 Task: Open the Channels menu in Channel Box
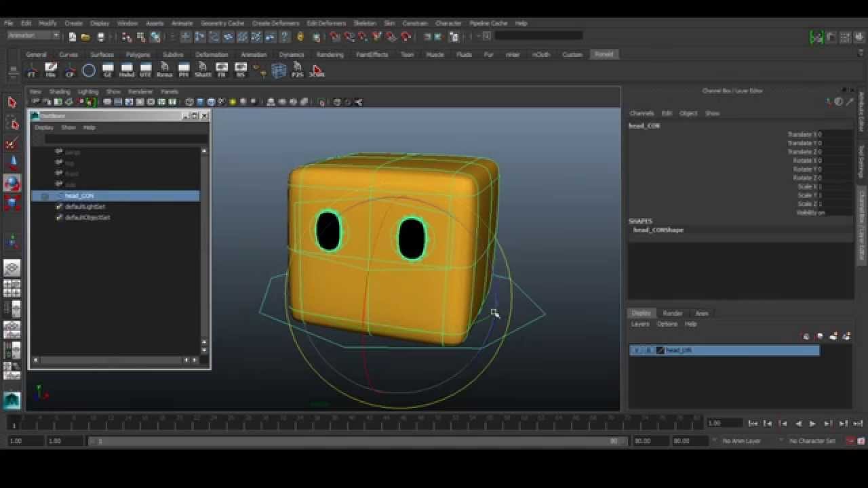(642, 113)
